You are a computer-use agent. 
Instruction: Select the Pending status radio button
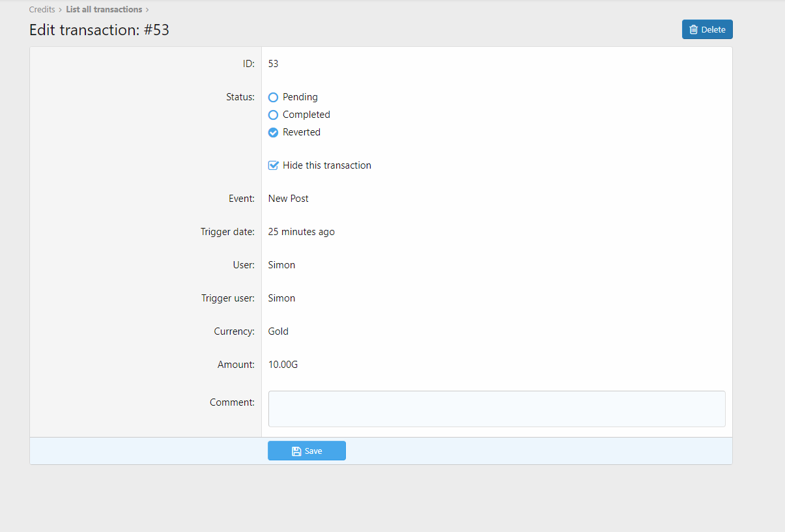click(x=274, y=98)
